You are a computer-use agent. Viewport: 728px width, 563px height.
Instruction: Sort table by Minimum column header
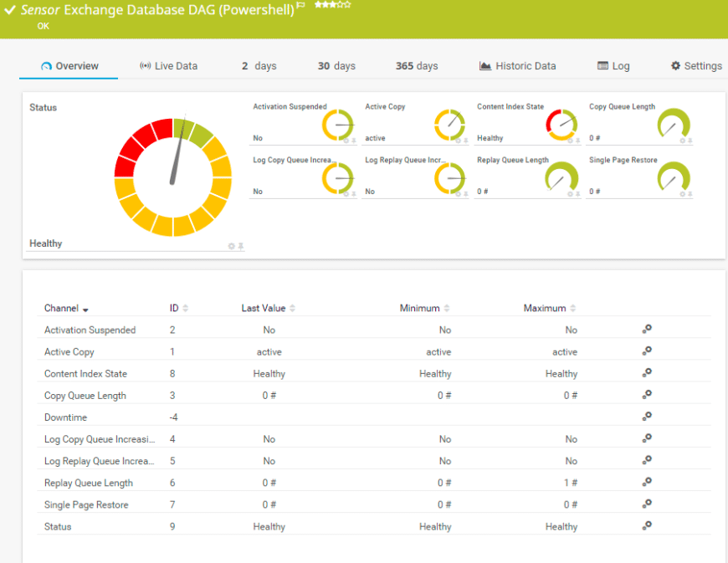coord(424,308)
